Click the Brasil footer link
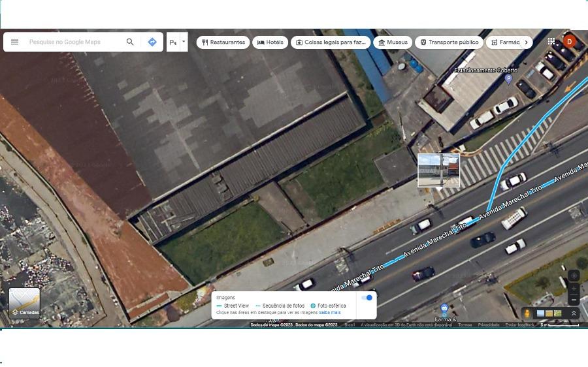Image resolution: width=588 pixels, height=367 pixels. [350, 325]
